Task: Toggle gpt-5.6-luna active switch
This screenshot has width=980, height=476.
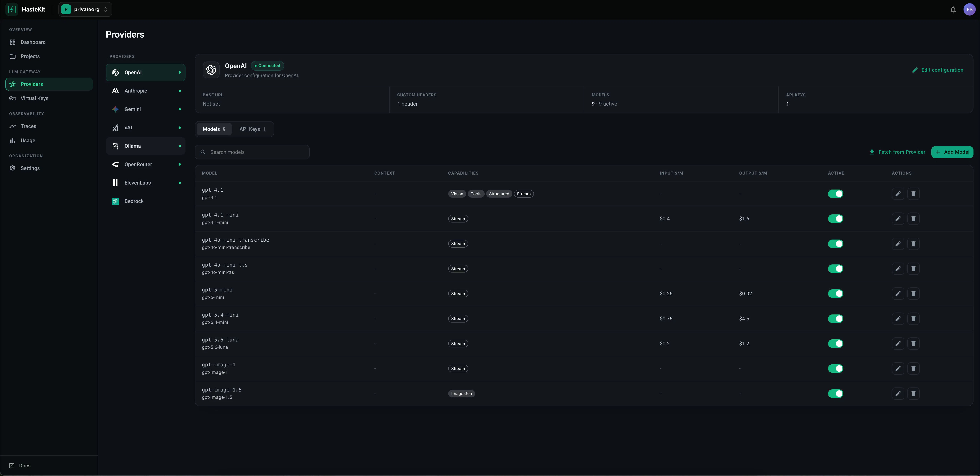Action: pos(836,344)
